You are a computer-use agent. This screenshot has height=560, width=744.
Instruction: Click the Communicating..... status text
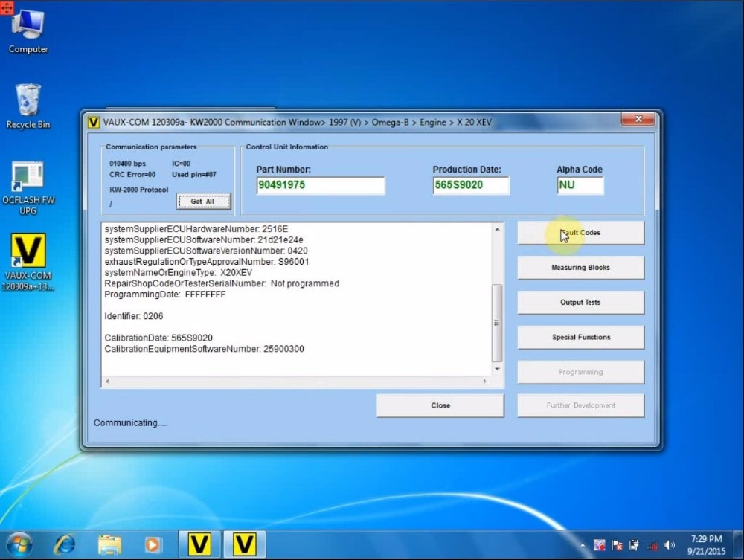[x=130, y=423]
